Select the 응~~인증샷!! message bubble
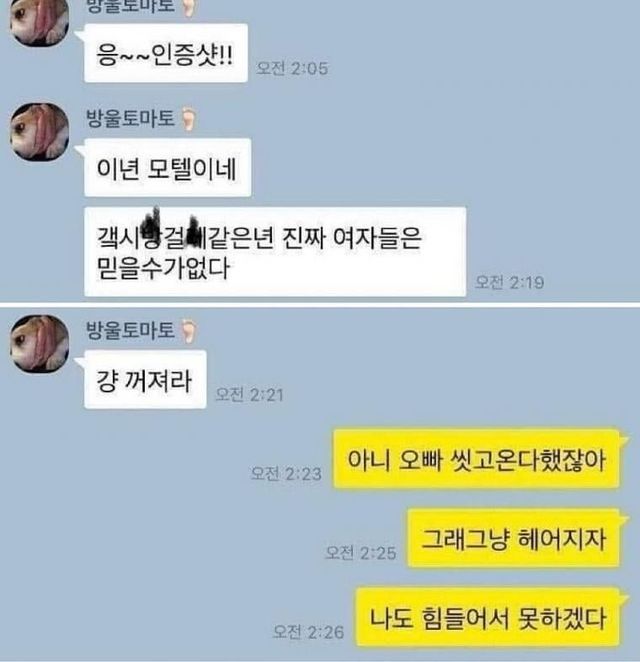Screen dimensions: 640x662 coord(165,53)
